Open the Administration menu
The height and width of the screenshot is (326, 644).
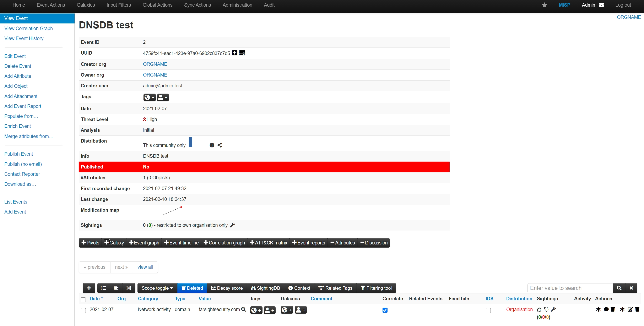coord(237,5)
